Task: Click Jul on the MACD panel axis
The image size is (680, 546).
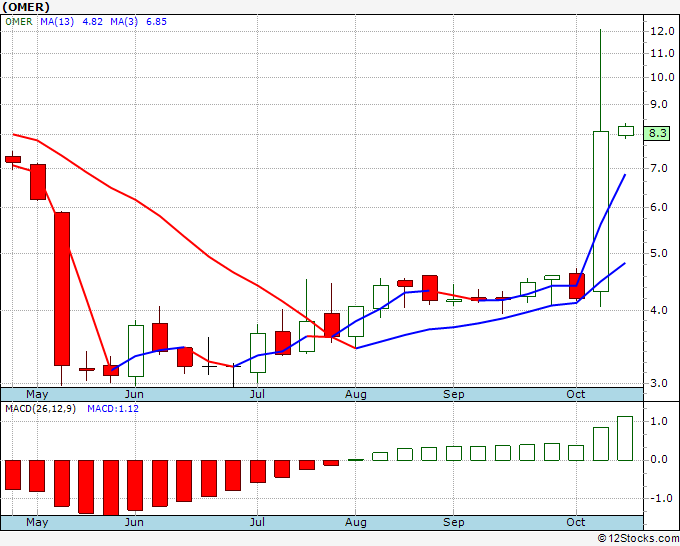Action: coord(257,522)
